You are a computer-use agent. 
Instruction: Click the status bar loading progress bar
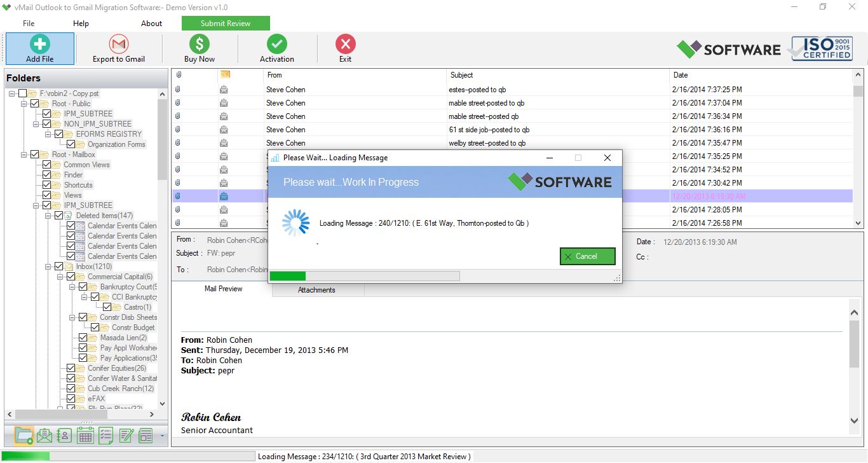tap(129, 456)
